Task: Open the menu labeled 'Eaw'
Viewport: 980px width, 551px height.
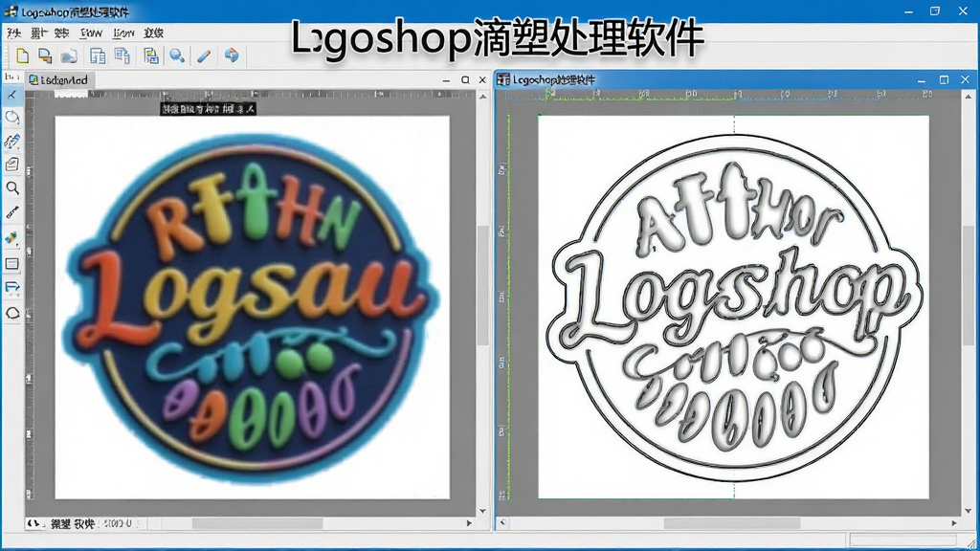Action: 91,33
